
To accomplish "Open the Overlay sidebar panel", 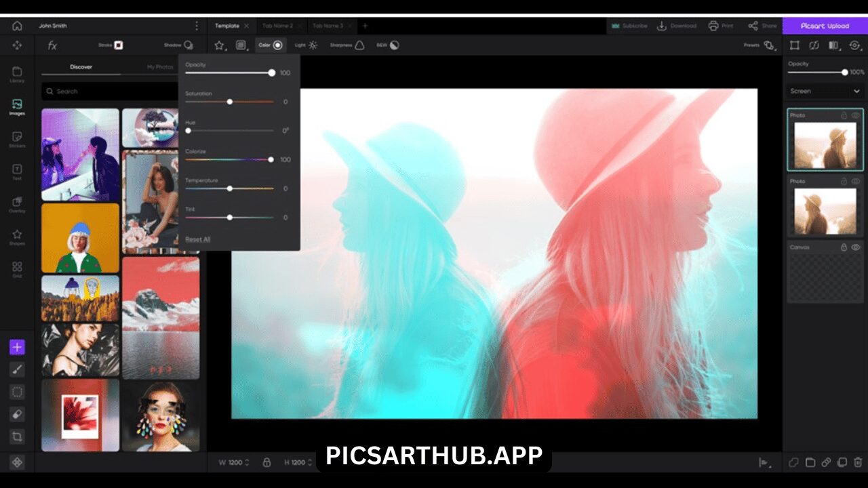I will [17, 205].
